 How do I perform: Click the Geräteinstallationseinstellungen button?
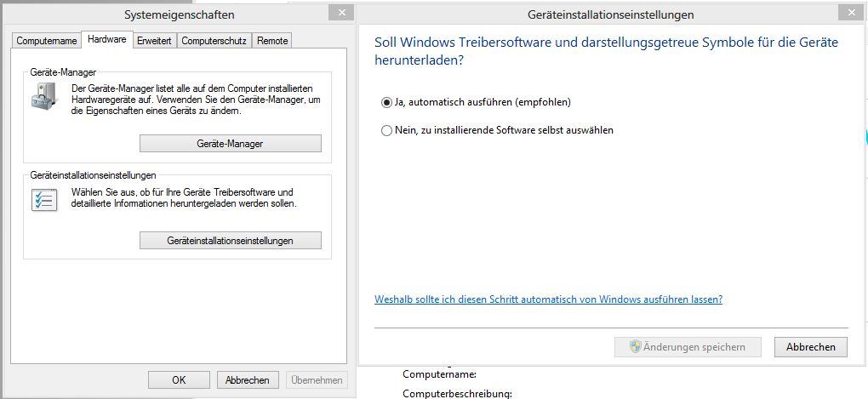[x=231, y=241]
